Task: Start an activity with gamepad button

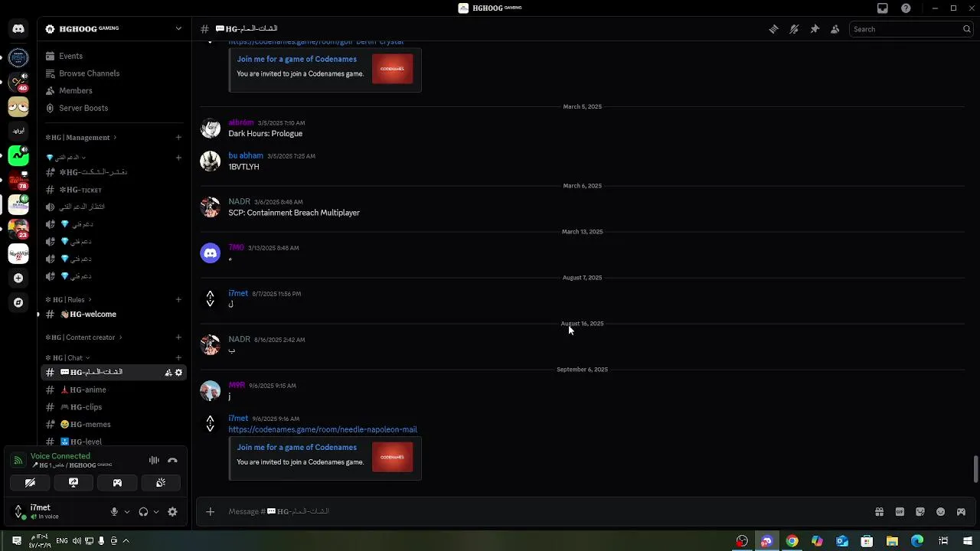Action: 117,483
